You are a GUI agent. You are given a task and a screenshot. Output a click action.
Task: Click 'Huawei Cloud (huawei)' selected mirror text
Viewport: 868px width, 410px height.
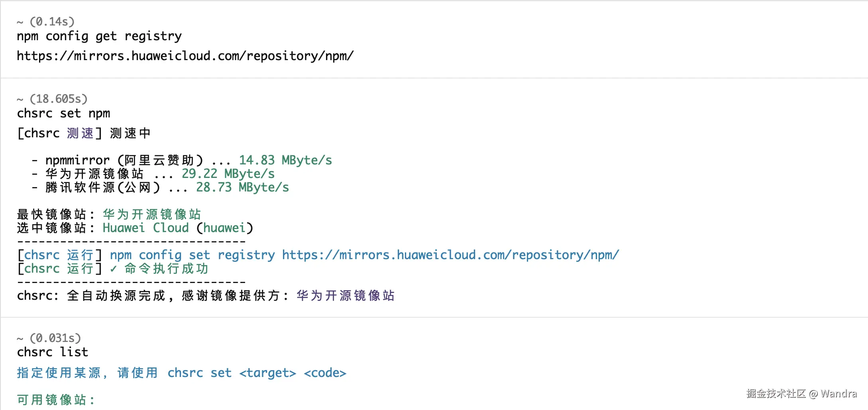tap(178, 228)
